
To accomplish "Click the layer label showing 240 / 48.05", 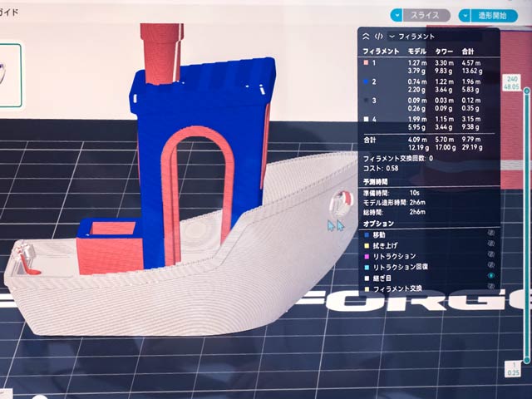I will coord(512,83).
